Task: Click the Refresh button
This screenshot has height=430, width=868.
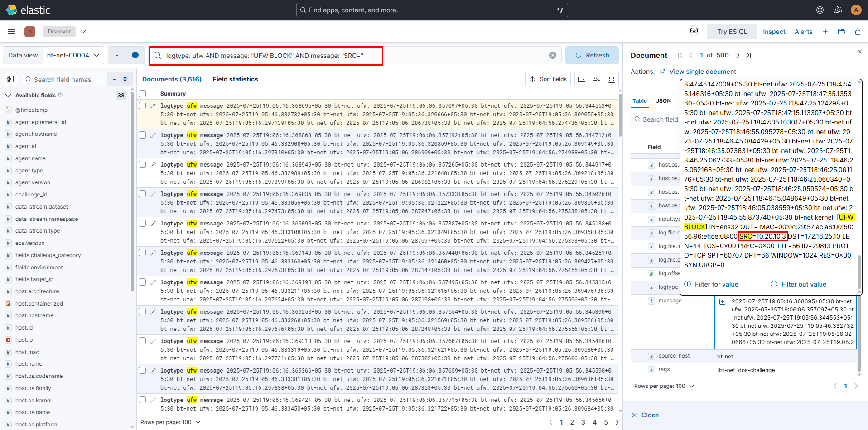Action: (x=592, y=55)
